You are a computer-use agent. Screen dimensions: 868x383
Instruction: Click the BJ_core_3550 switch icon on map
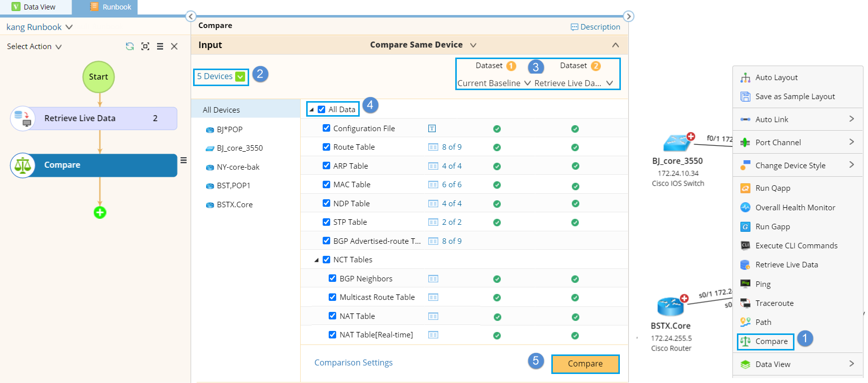676,143
